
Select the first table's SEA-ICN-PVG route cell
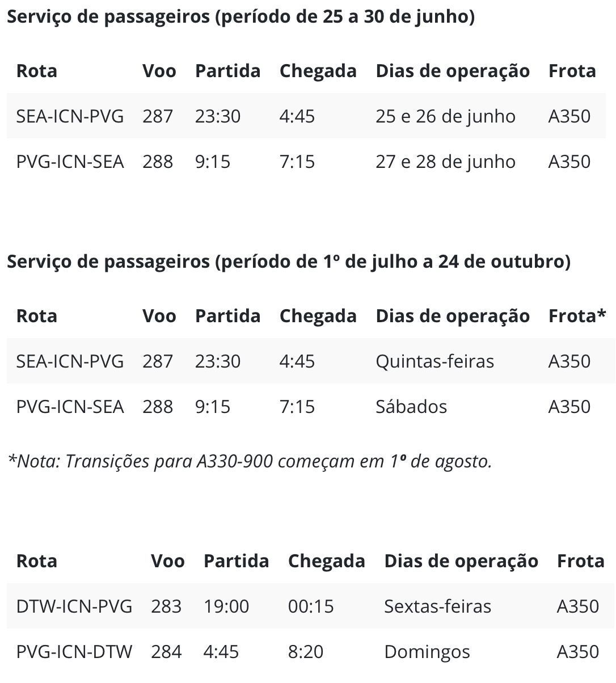coord(70,116)
